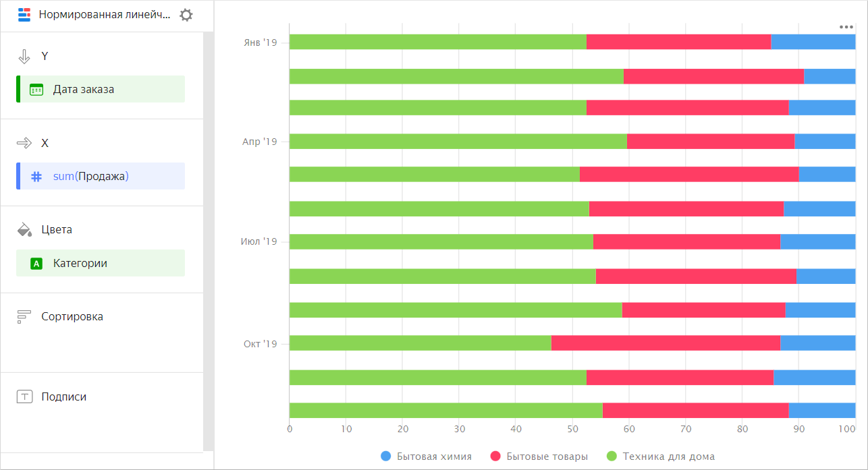Viewport: 868px width, 470px height.
Task: Click the rightward arrow icon next to X
Action: pyautogui.click(x=24, y=143)
